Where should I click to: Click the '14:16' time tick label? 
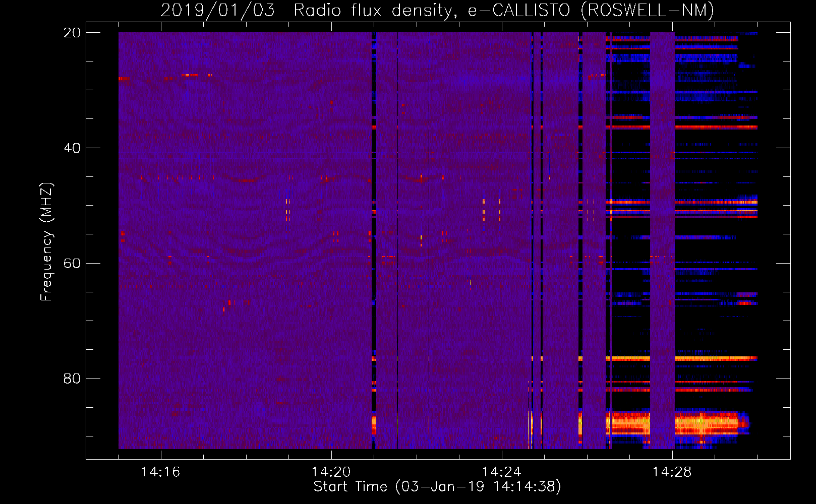(x=160, y=472)
